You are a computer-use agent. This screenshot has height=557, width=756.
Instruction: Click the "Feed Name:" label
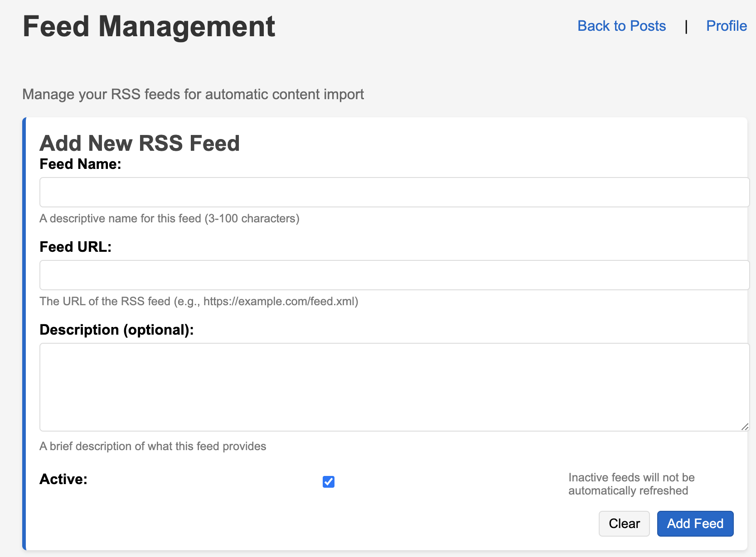click(80, 164)
